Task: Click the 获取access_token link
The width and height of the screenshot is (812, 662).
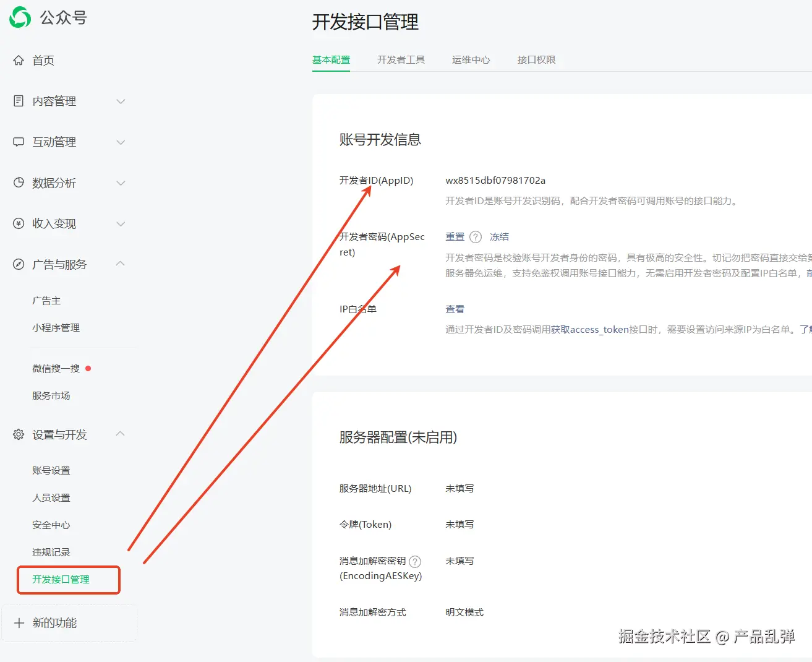Action: pyautogui.click(x=590, y=330)
